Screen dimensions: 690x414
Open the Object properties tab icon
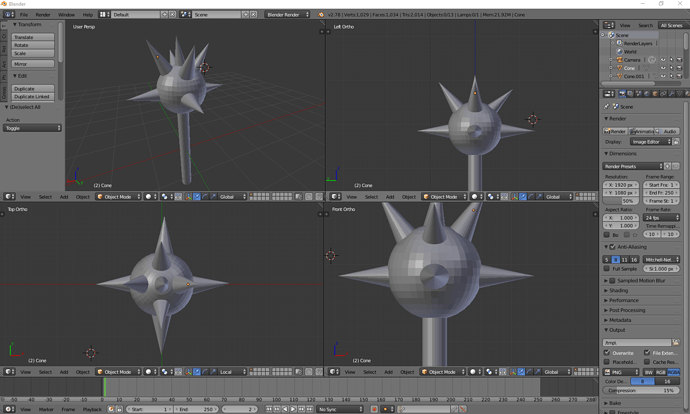pyautogui.click(x=655, y=94)
